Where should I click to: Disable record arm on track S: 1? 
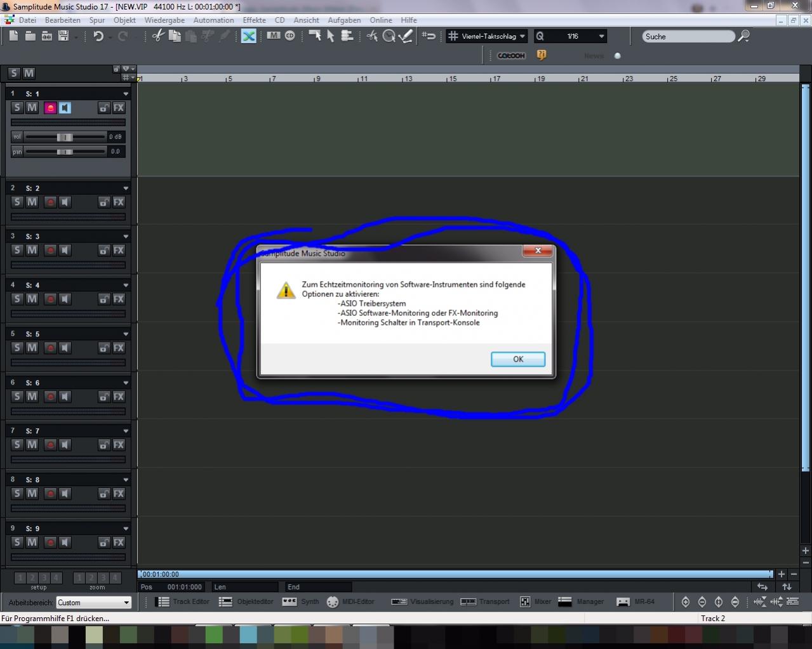[x=50, y=108]
